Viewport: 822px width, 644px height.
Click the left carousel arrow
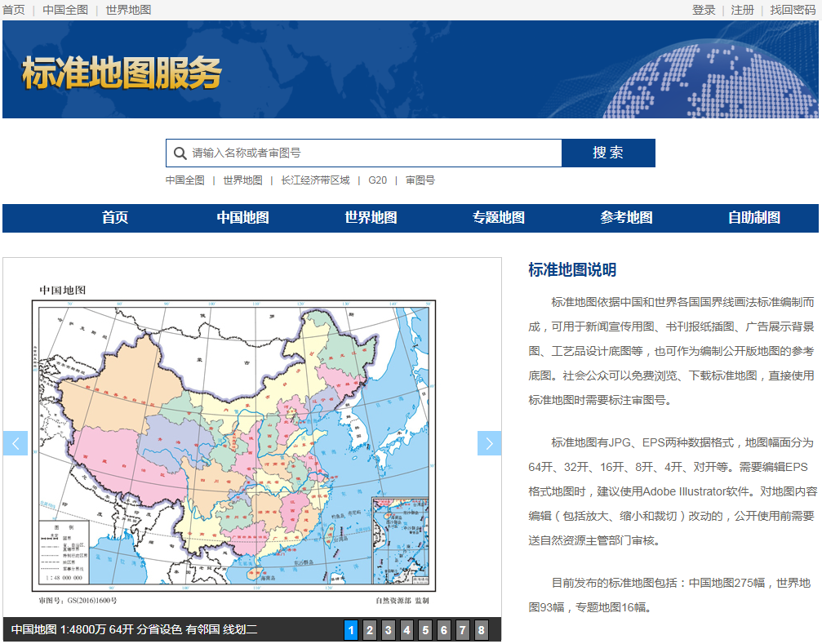coord(15,443)
